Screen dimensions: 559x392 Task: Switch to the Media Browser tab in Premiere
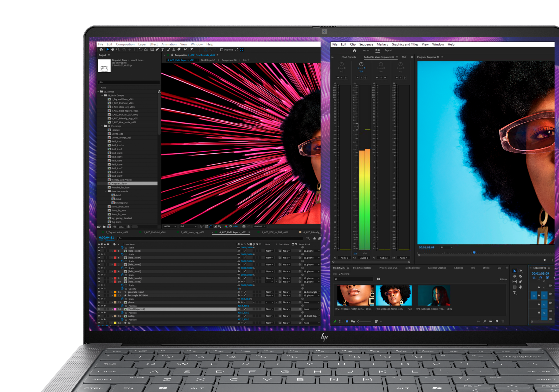413,268
